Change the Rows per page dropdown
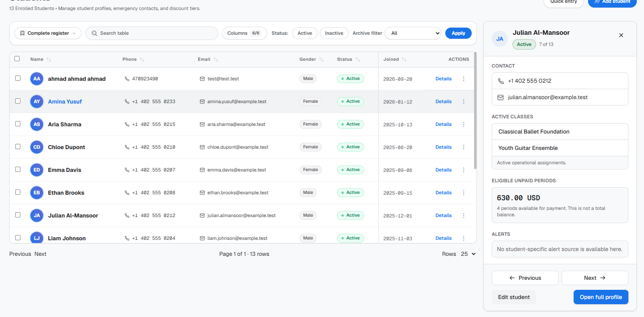 [468, 254]
